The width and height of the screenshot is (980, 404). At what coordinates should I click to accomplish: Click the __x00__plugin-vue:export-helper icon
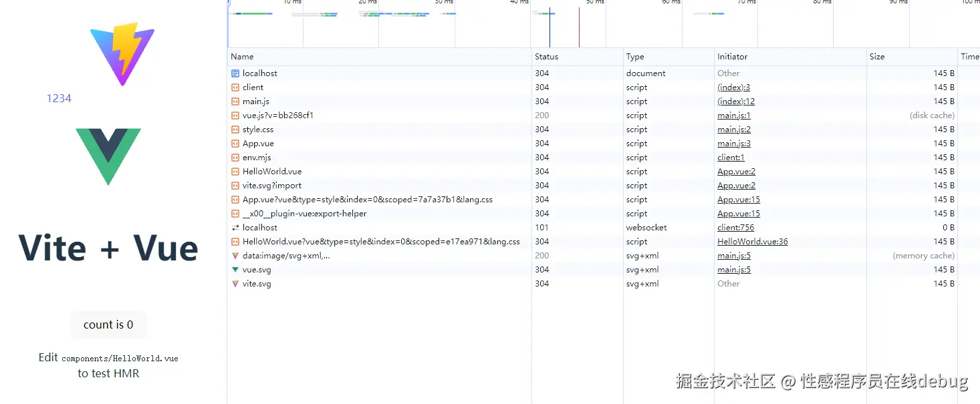click(x=235, y=214)
